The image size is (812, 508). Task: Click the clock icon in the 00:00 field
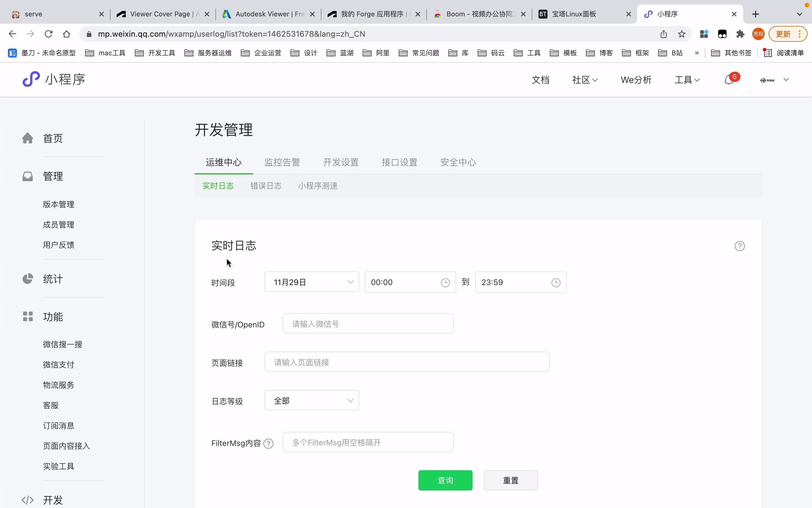(445, 283)
